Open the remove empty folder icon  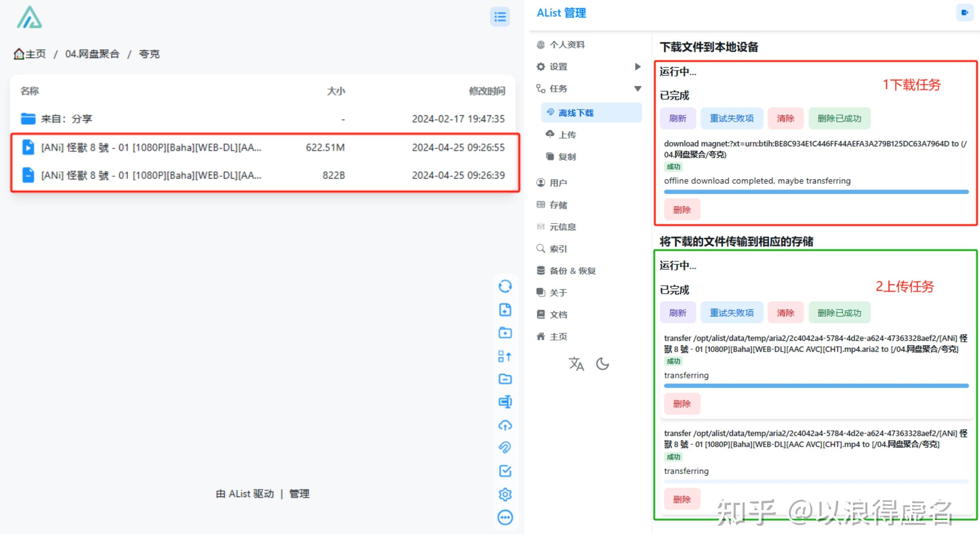tap(505, 379)
